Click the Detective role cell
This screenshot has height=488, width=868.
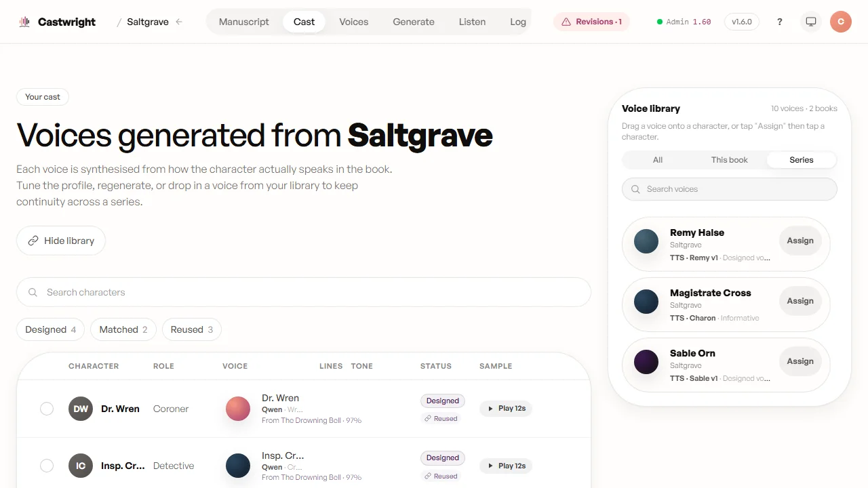(174, 466)
